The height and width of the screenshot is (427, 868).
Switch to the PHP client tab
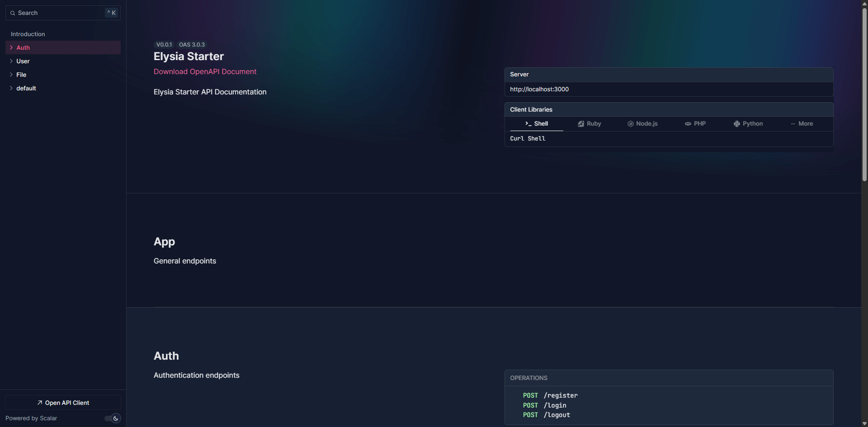pos(695,124)
